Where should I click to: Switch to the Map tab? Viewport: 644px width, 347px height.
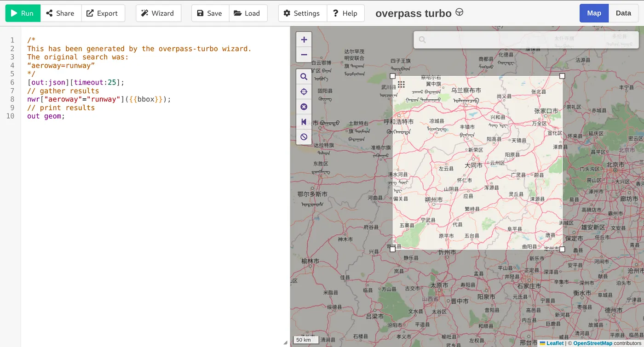click(x=593, y=13)
